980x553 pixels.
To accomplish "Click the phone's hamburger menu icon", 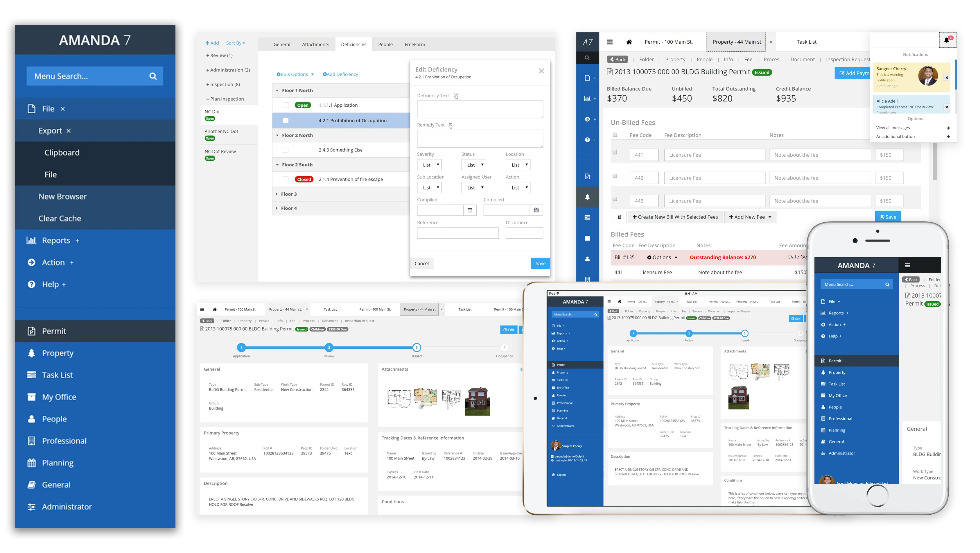I will pos(907,265).
